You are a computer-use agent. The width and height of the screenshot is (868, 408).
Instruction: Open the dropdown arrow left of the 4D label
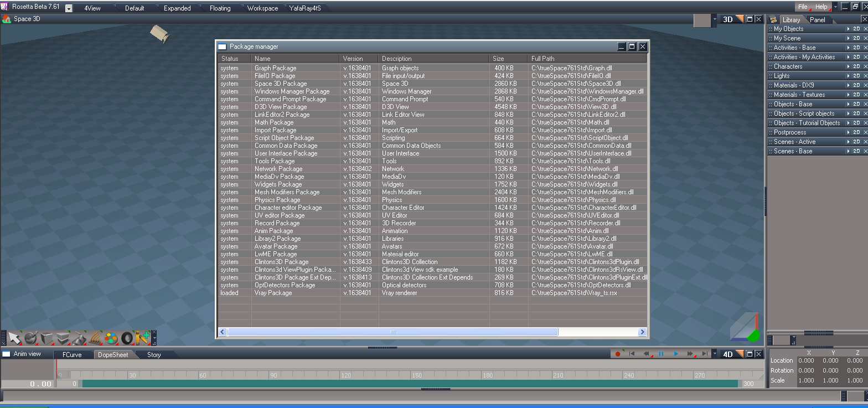click(715, 354)
